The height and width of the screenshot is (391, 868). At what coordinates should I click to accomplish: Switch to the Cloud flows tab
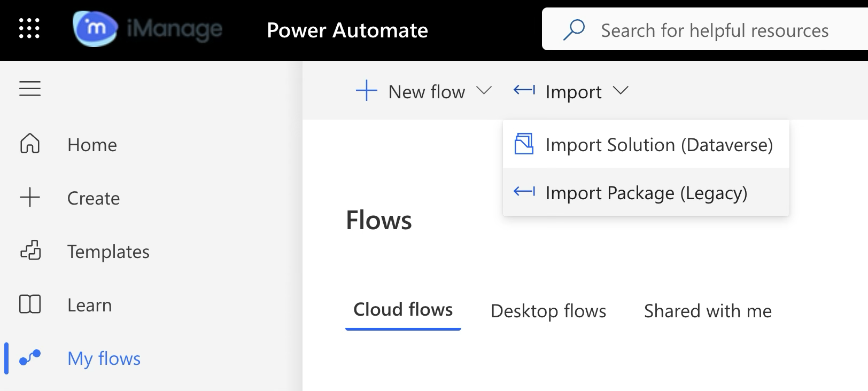pyautogui.click(x=403, y=310)
